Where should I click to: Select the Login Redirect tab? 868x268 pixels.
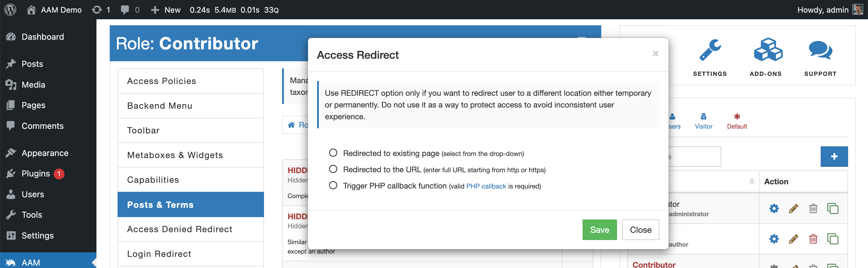[191, 254]
